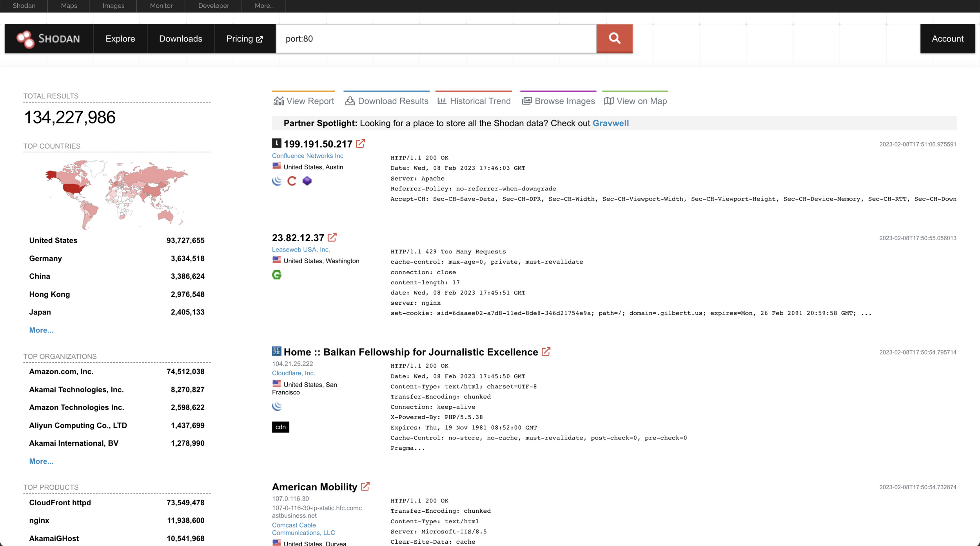This screenshot has width=980, height=546.
Task: Filter by CloudFront httpd product
Action: coord(117,503)
